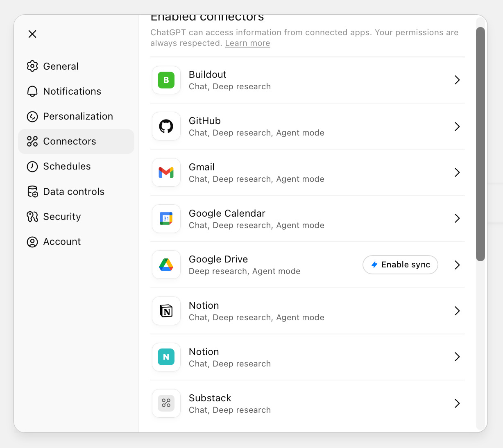Click the GitHub connector name
The image size is (503, 448).
(204, 121)
